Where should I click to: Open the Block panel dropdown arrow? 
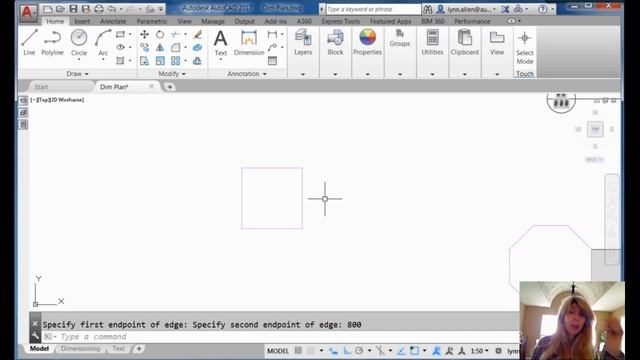[335, 74]
